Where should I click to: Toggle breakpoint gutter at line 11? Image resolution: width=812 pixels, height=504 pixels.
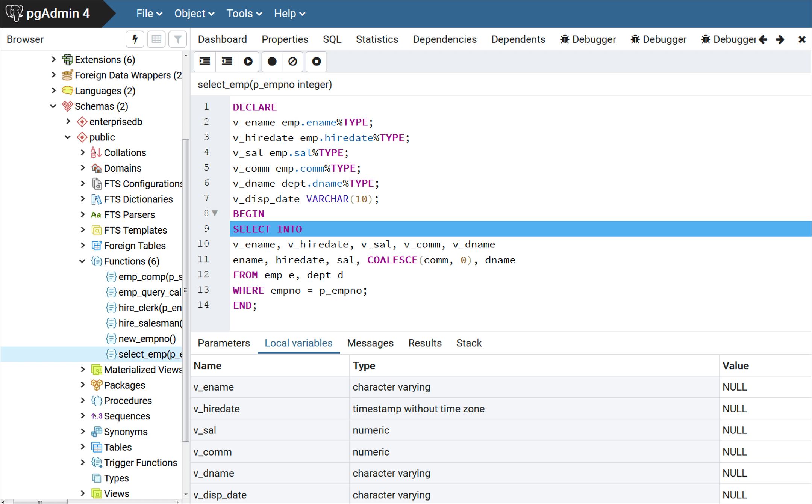(x=203, y=260)
